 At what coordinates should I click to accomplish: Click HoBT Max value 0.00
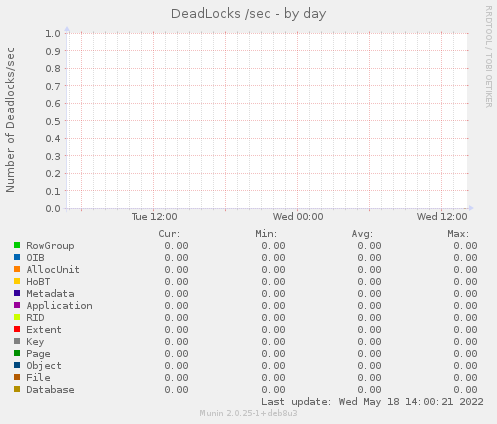pos(465,282)
